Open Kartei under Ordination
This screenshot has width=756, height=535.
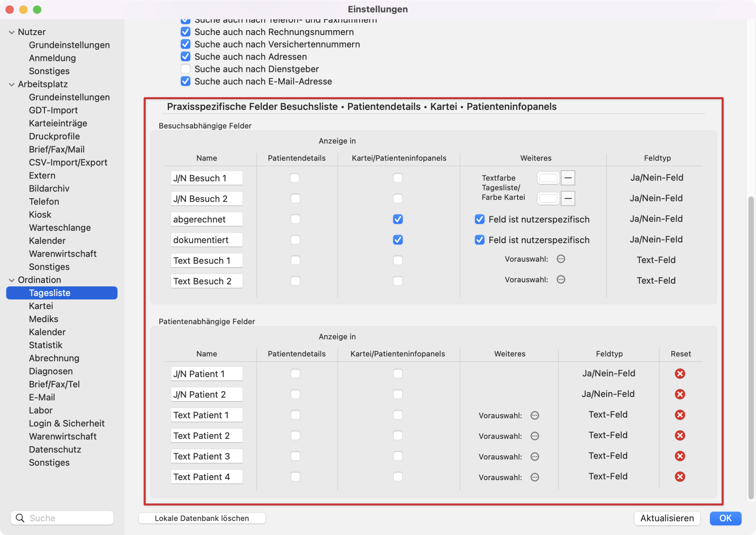pos(41,306)
